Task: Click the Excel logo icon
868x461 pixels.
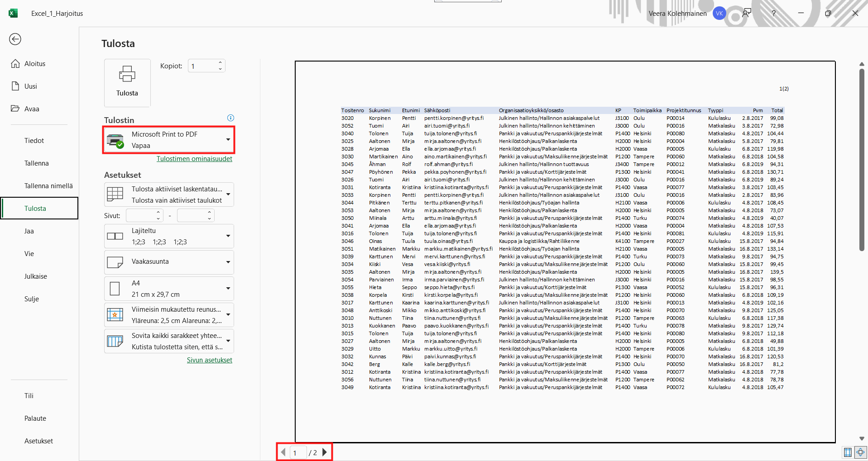Action: (13, 13)
